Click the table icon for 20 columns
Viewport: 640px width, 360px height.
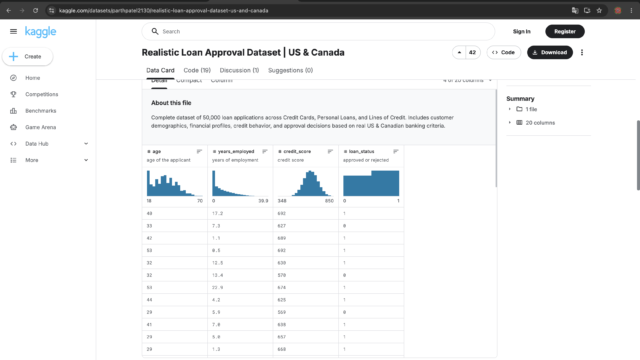click(519, 123)
